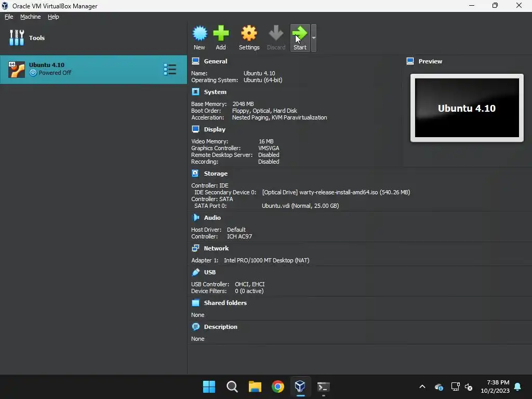
Task: Click the ICH AC97 audio controller value
Action: 240,236
